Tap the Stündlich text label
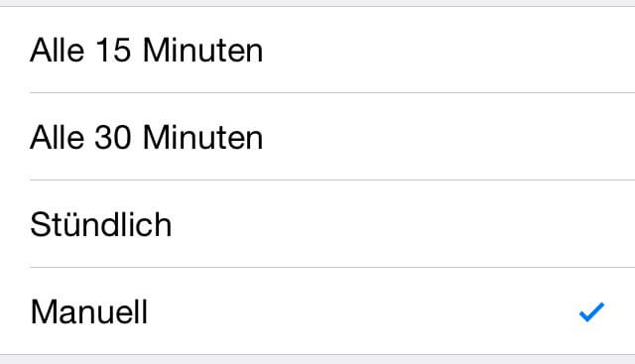The width and height of the screenshot is (635, 364). (x=101, y=224)
